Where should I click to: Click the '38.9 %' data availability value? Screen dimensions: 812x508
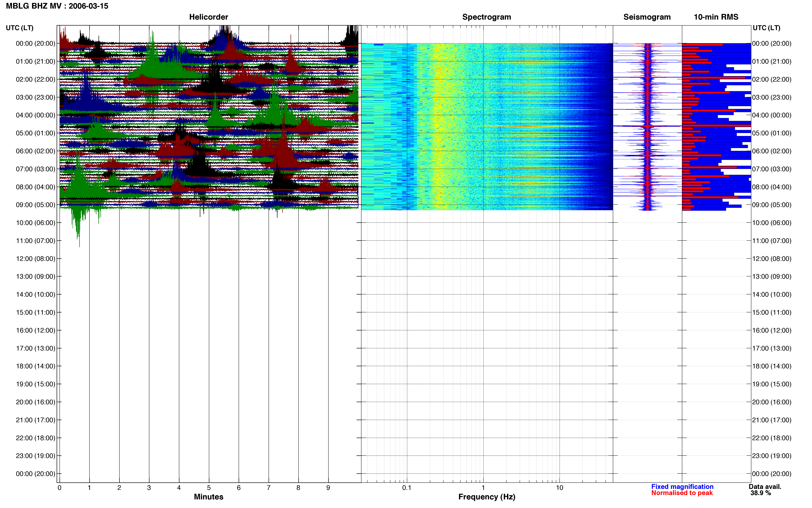(761, 493)
